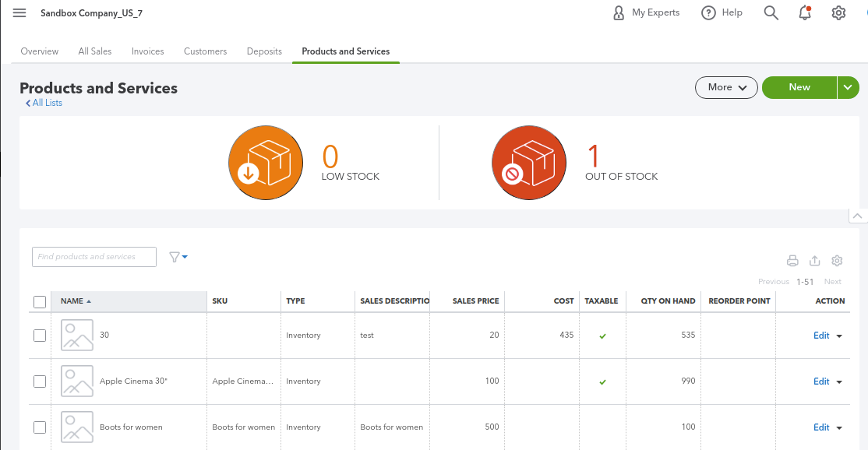868x450 pixels.
Task: Click the export list icon
Action: click(x=815, y=261)
